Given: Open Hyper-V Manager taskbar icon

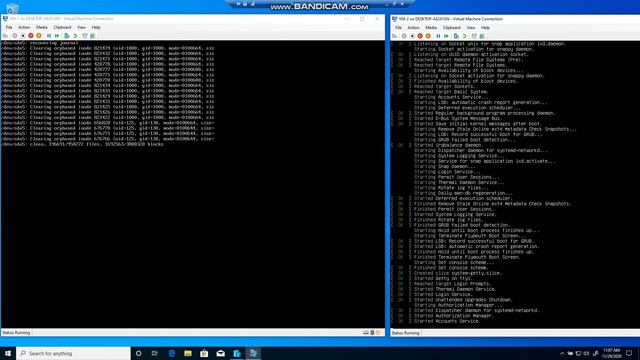Looking at the screenshot, I should pyautogui.click(x=237, y=353).
